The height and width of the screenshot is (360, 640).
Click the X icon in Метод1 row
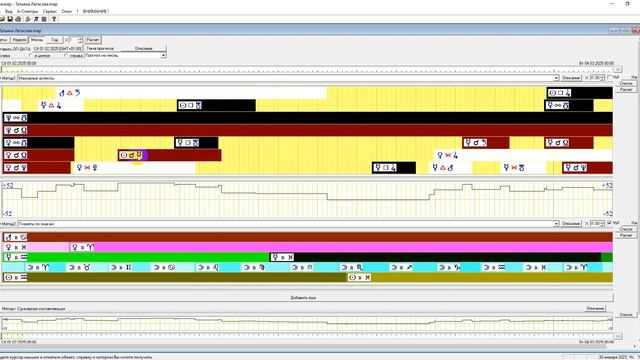pyautogui.click(x=587, y=78)
